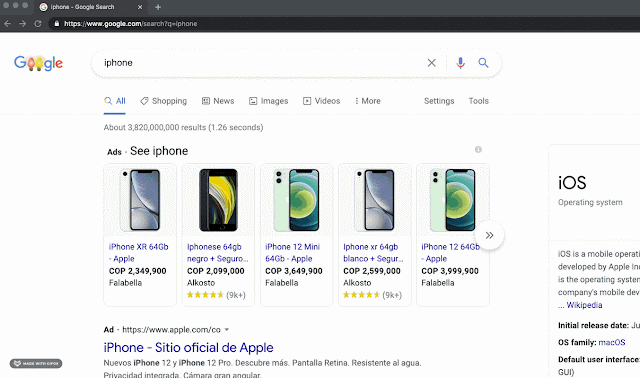The width and height of the screenshot is (640, 378).
Task: Open iPhone - Sitio oficial de Apple
Action: click(x=189, y=347)
